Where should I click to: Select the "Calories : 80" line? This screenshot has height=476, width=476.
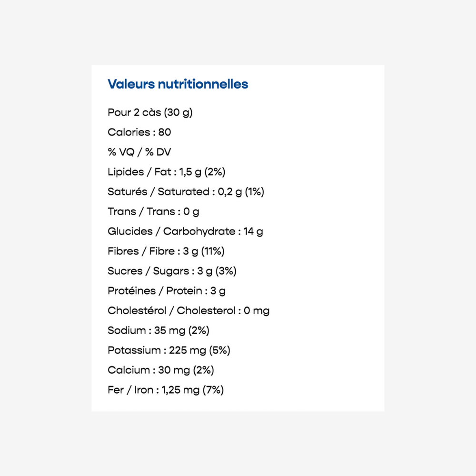(x=139, y=132)
